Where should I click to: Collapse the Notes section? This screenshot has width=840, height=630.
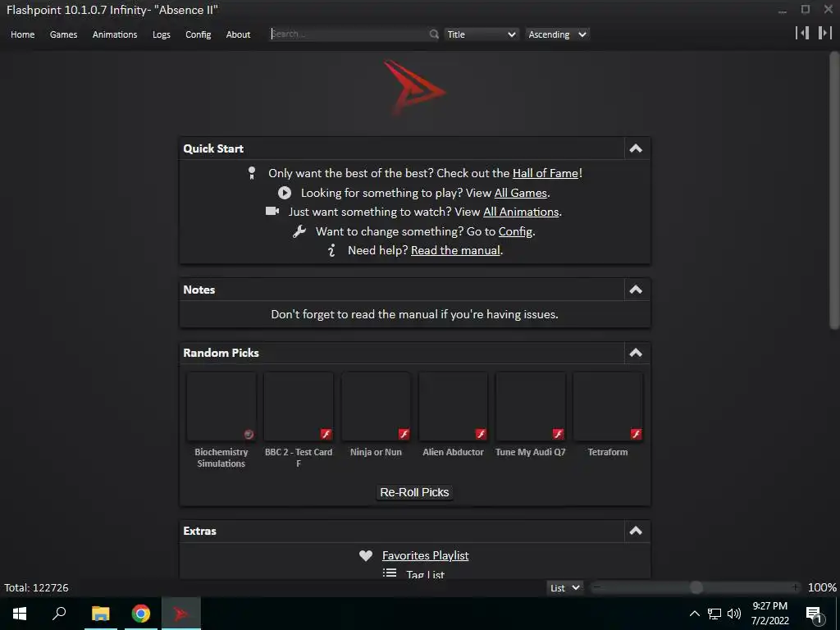tap(636, 290)
